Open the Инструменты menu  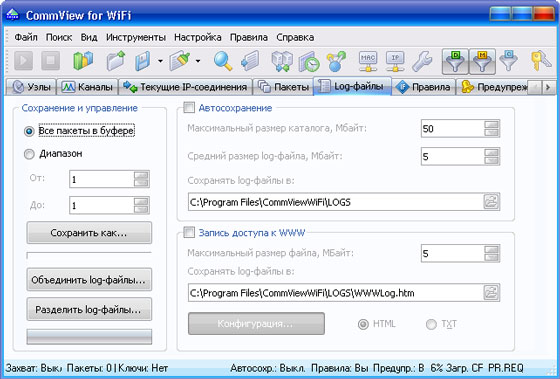136,37
